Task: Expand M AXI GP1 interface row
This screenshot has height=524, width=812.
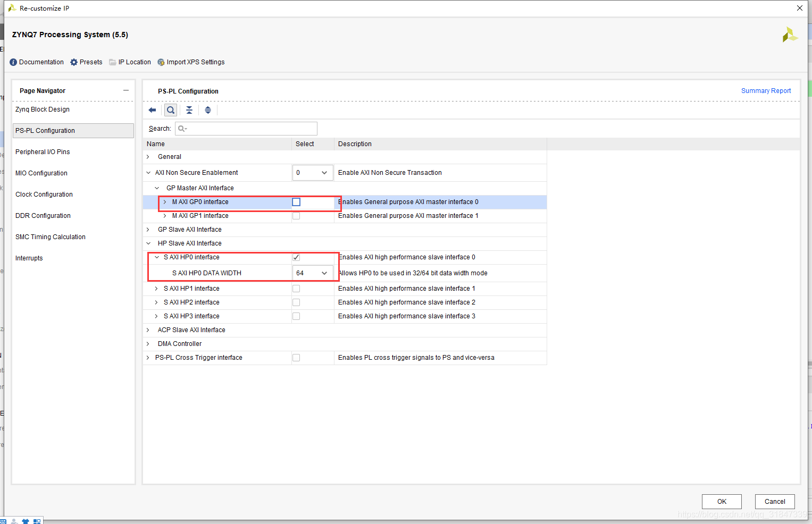Action: pyautogui.click(x=165, y=216)
